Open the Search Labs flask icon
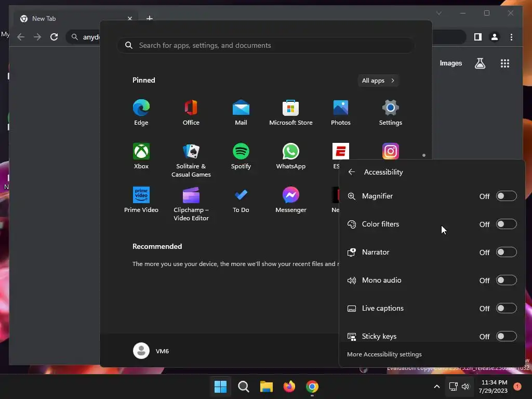This screenshot has height=399, width=532. 480,63
